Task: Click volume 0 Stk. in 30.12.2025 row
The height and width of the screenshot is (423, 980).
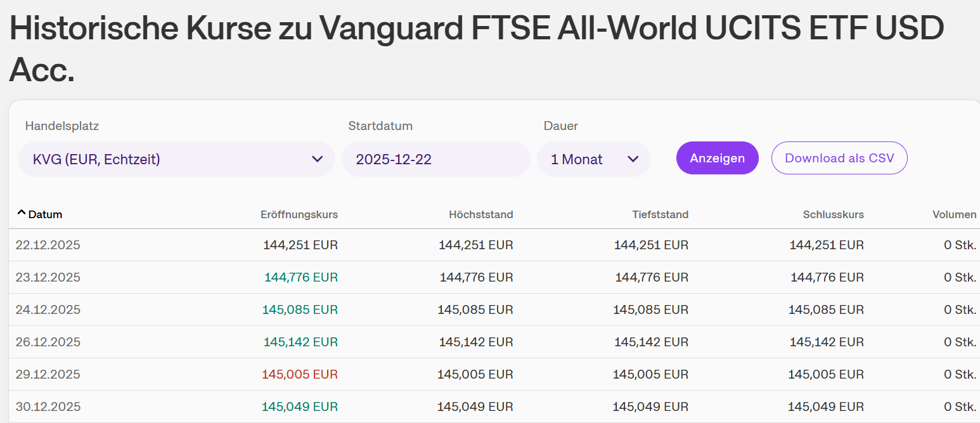Action: (960, 407)
